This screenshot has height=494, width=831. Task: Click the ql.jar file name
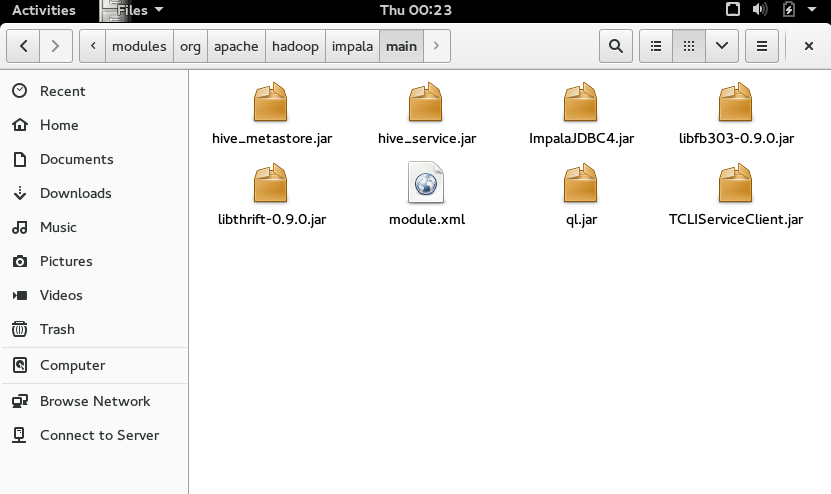pos(581,219)
